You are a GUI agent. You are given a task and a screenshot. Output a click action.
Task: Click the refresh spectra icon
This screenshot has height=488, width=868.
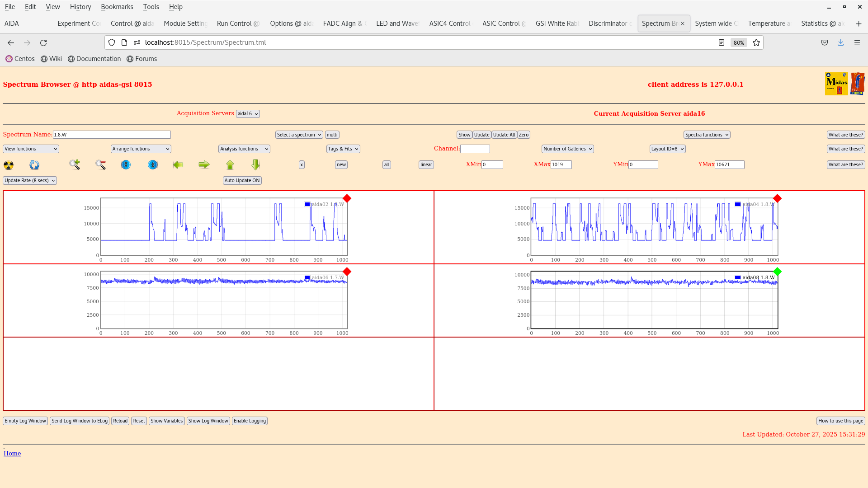[x=34, y=165]
